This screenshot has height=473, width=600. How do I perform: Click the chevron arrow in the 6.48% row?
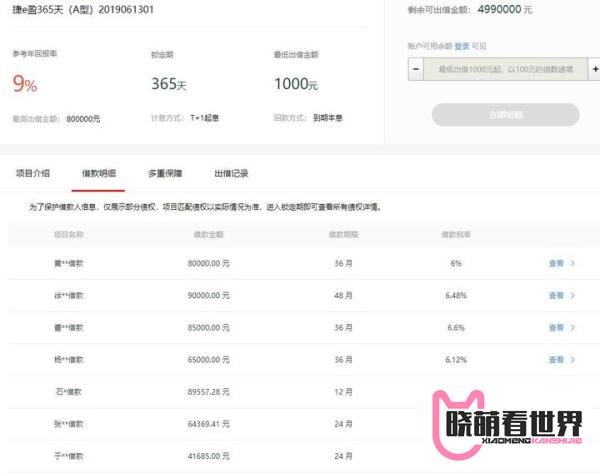(x=573, y=295)
